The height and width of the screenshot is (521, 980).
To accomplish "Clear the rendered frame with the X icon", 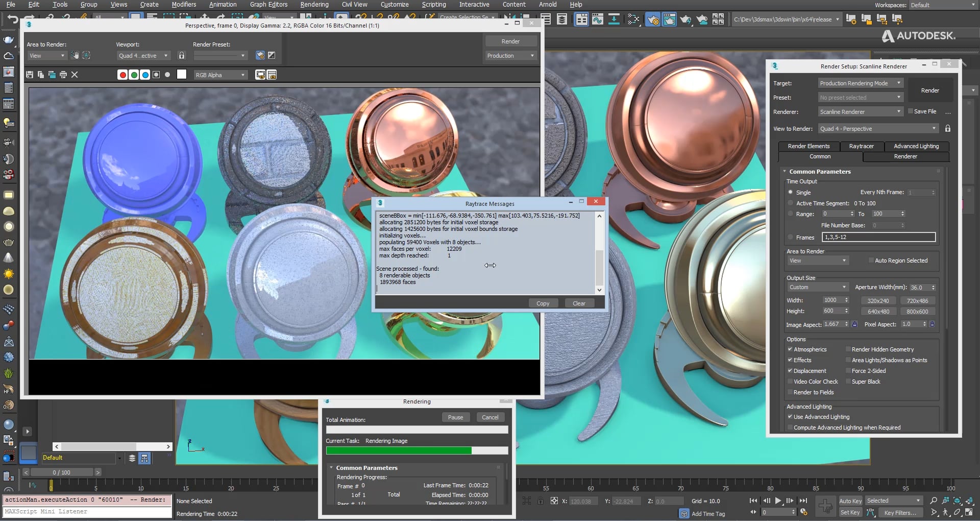I will [x=75, y=75].
